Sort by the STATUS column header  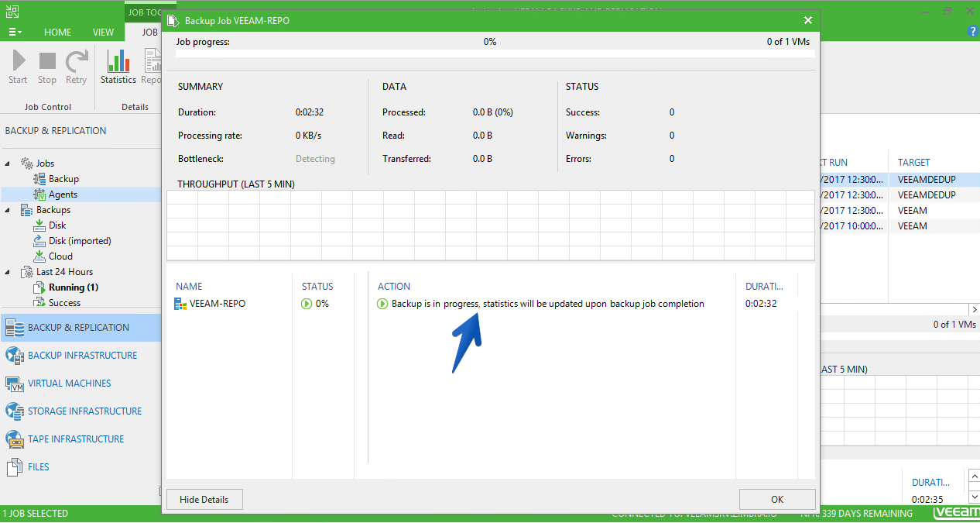click(317, 287)
